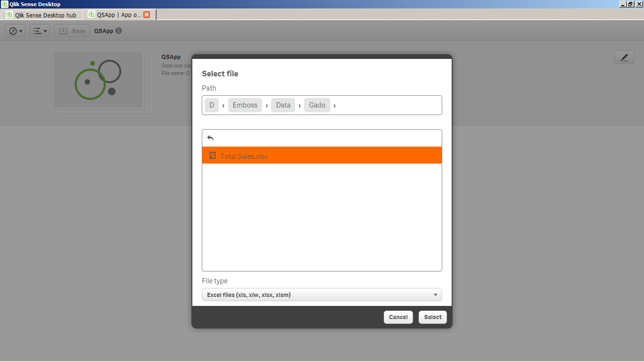Click the Qlik icon on QSApp tab
644x362 pixels.
(x=91, y=15)
